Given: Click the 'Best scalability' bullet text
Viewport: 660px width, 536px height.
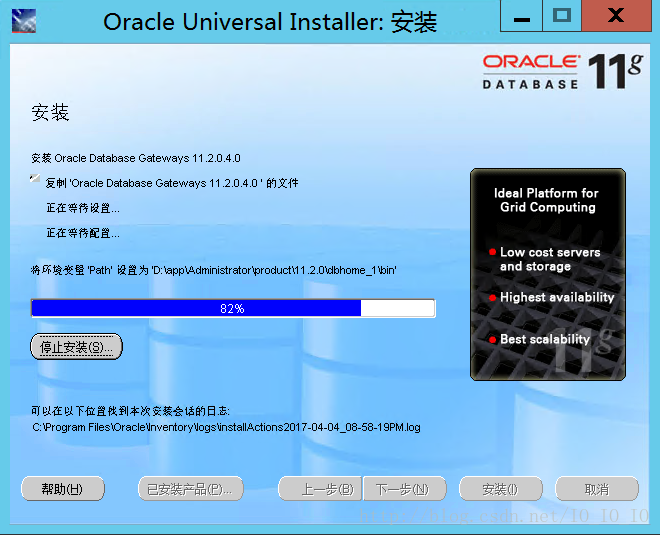Looking at the screenshot, I should tap(545, 339).
